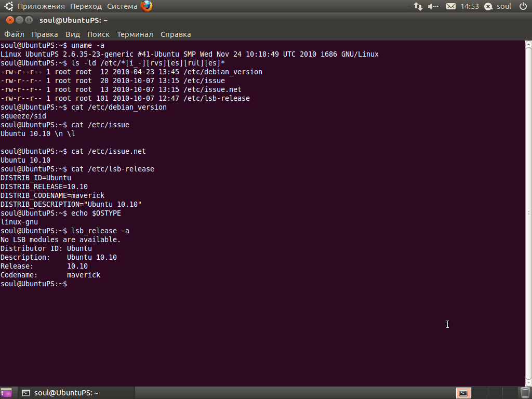This screenshot has width=532, height=399.
Task: Open the Справка menu
Action: (x=176, y=34)
